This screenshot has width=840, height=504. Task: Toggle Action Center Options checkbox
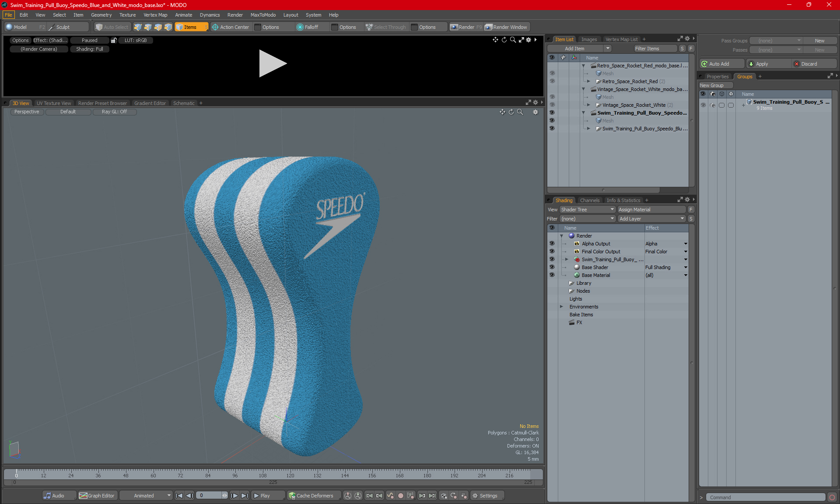(258, 27)
